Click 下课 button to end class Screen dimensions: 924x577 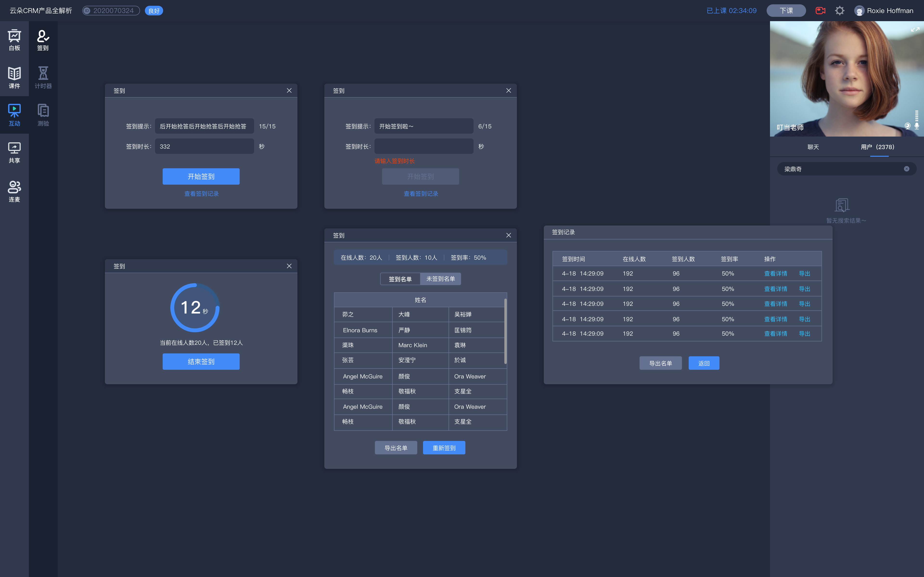[786, 10]
